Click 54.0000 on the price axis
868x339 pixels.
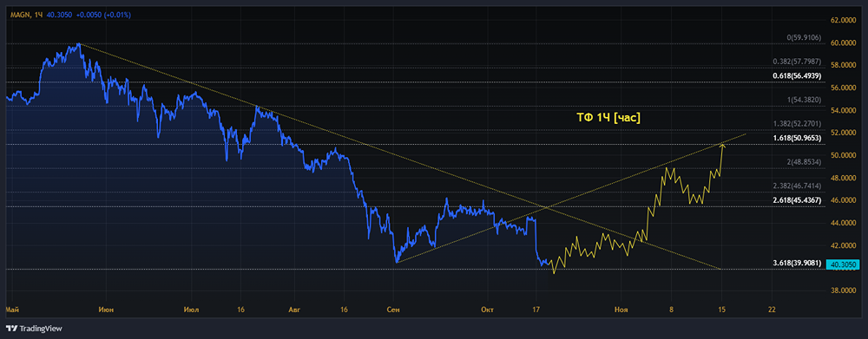tap(843, 111)
